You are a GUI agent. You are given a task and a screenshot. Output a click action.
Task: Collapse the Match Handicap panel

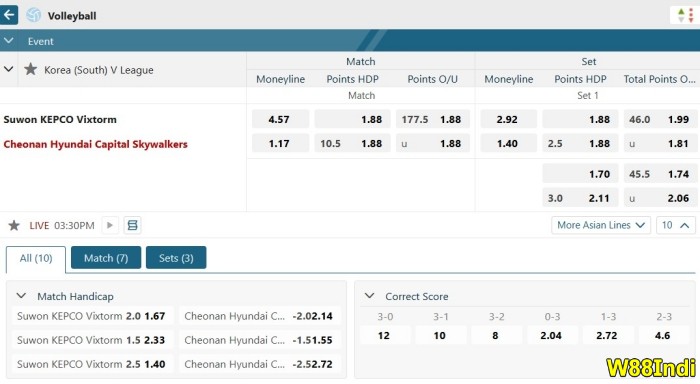pos(21,296)
